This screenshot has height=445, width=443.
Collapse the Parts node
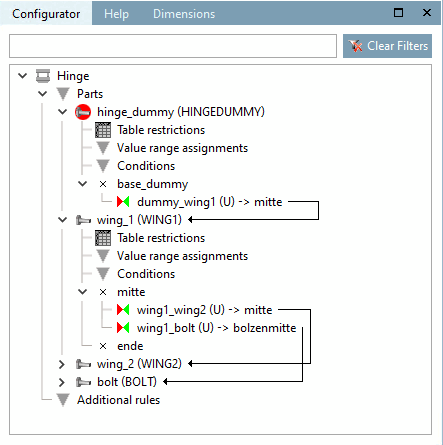43,94
